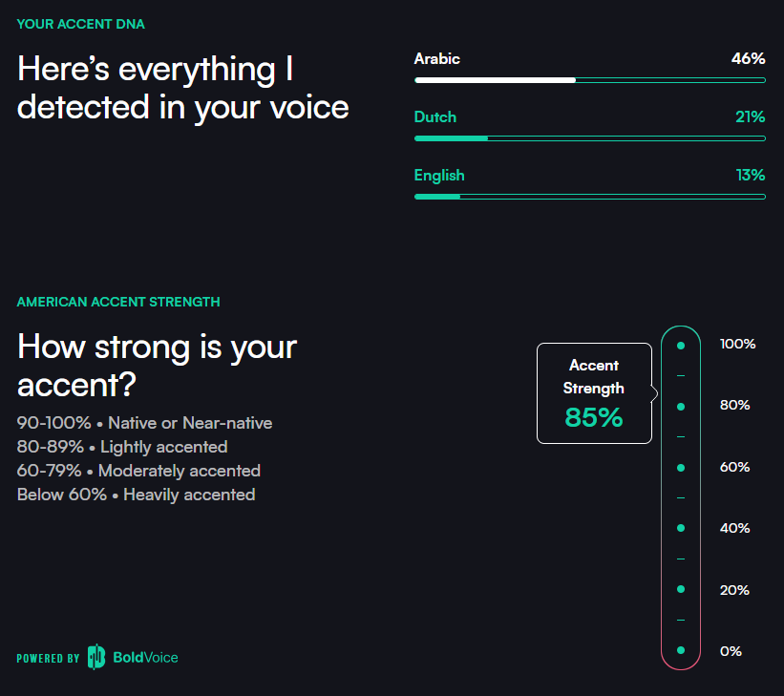The width and height of the screenshot is (784, 696).
Task: Click the 100% dot on strength scale
Action: point(681,346)
